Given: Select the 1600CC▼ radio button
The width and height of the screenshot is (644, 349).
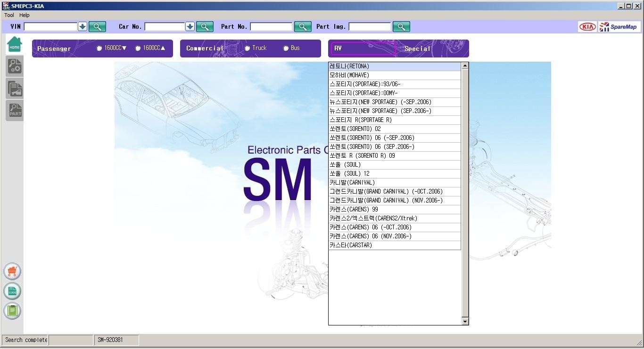Looking at the screenshot, I should 99,49.
